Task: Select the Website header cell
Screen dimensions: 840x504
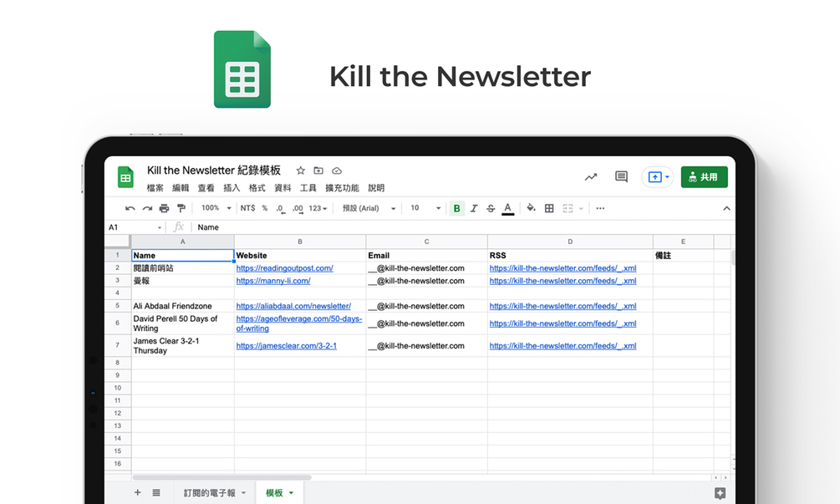Action: pyautogui.click(x=300, y=256)
